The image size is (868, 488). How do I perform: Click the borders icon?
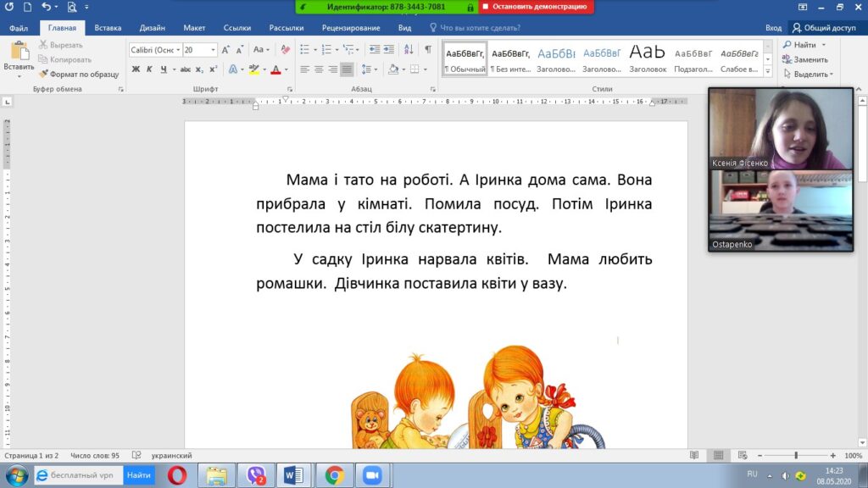click(415, 69)
